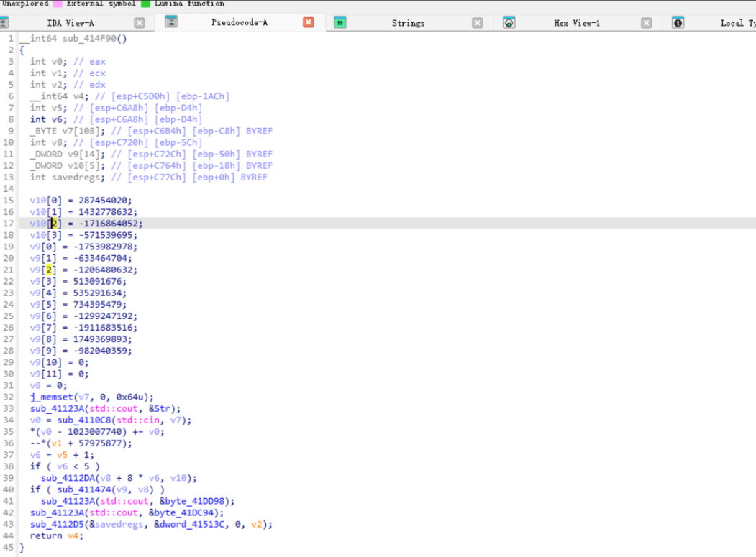Select the value 1432778632
756x557 pixels.
pyautogui.click(x=105, y=212)
